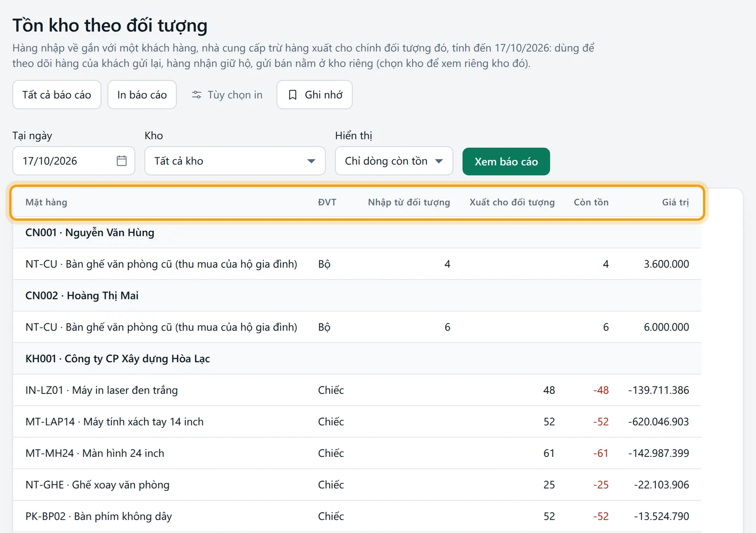Screen dimensions: 756x533
Task: Select group row KH001 Công ty CP Xây dựng Hòa Lạc
Action: pyautogui.click(x=357, y=358)
